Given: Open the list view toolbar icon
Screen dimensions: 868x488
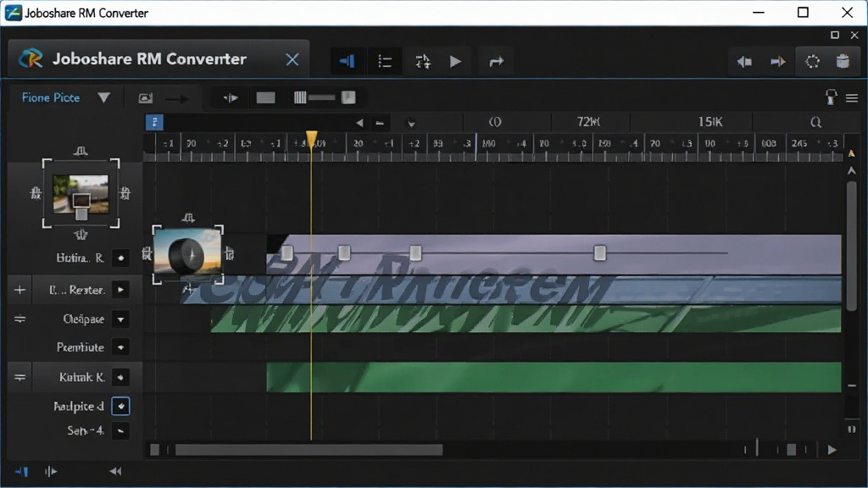Looking at the screenshot, I should point(385,61).
